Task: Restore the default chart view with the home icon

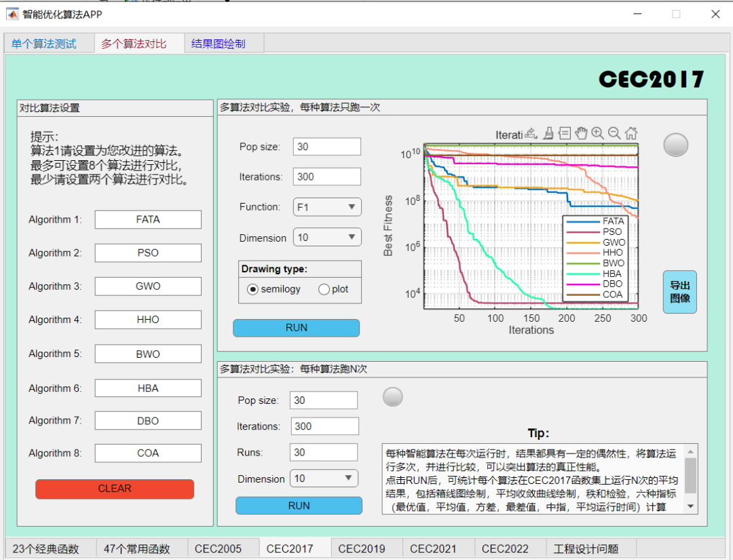Action: (x=631, y=133)
